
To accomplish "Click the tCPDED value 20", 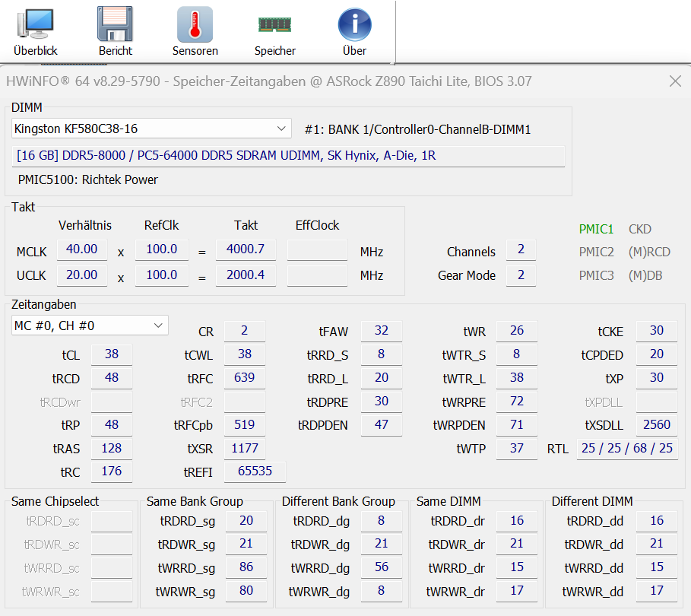I will coord(657,354).
